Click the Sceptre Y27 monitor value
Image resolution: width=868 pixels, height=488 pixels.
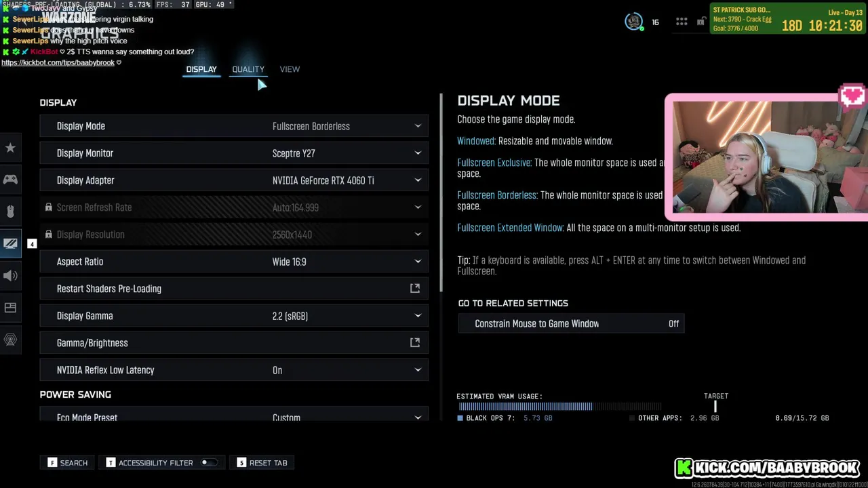pyautogui.click(x=294, y=153)
